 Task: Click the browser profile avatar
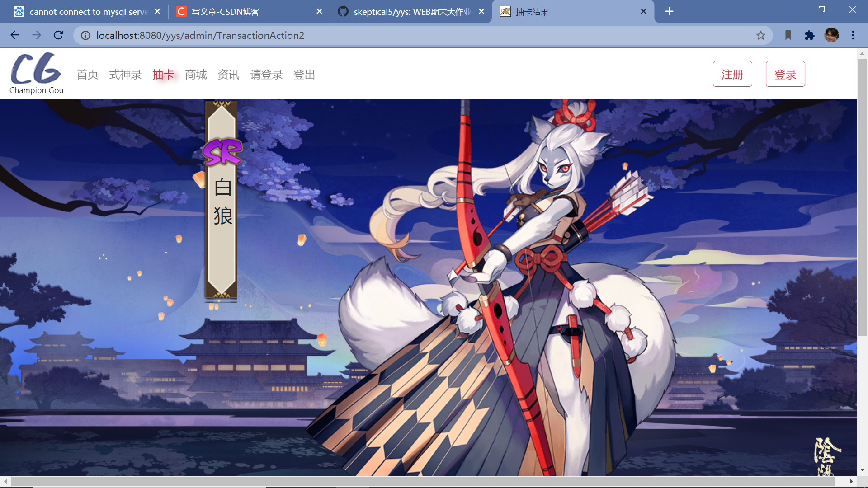(x=832, y=35)
